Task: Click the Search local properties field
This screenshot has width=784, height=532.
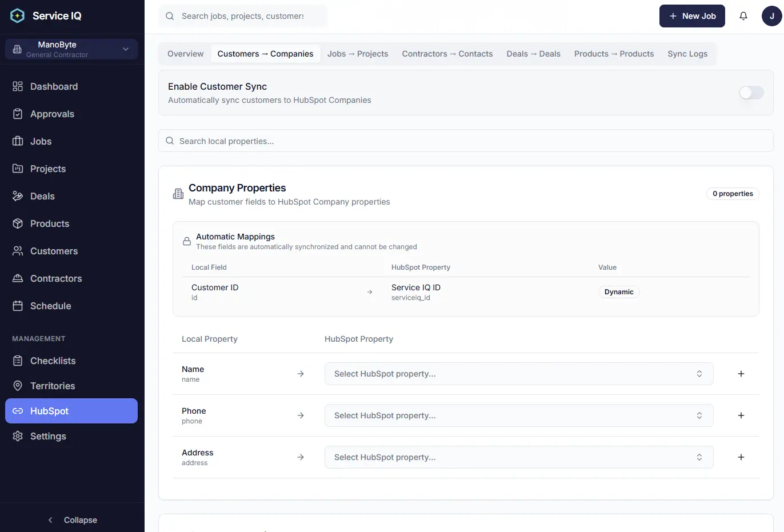Action: point(466,141)
